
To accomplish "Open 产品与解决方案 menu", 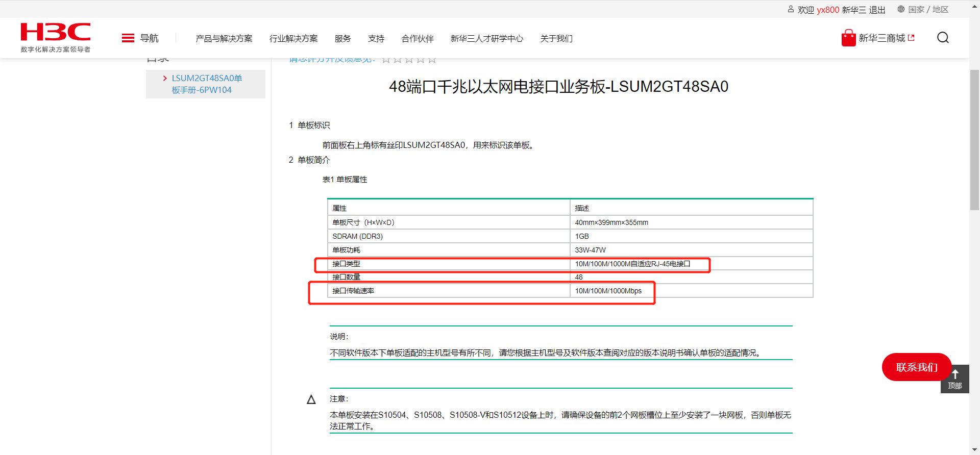I will [224, 38].
